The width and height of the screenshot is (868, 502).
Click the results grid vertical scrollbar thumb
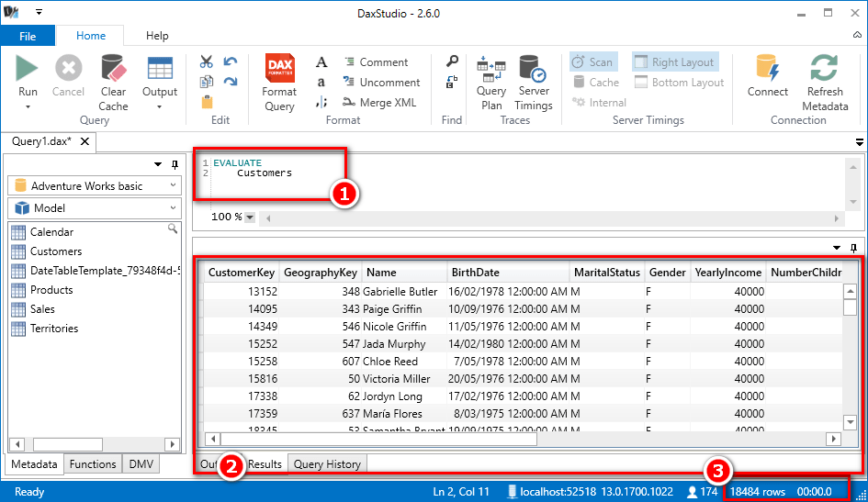pyautogui.click(x=850, y=307)
